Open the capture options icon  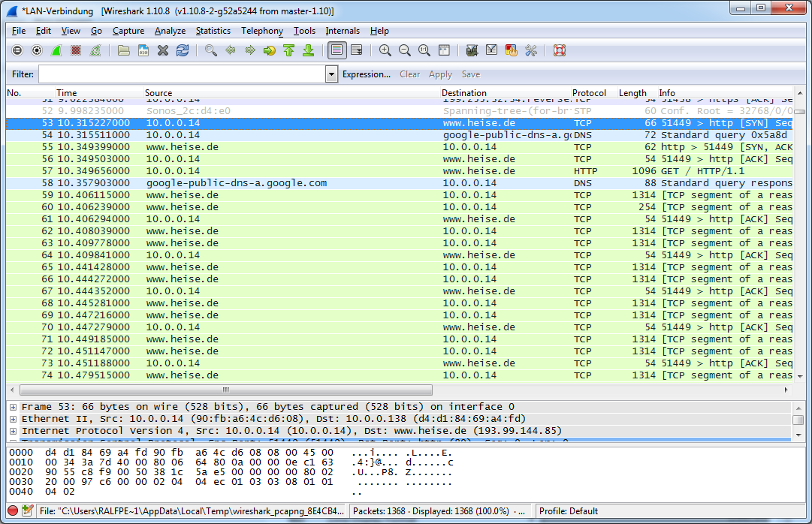click(37, 50)
